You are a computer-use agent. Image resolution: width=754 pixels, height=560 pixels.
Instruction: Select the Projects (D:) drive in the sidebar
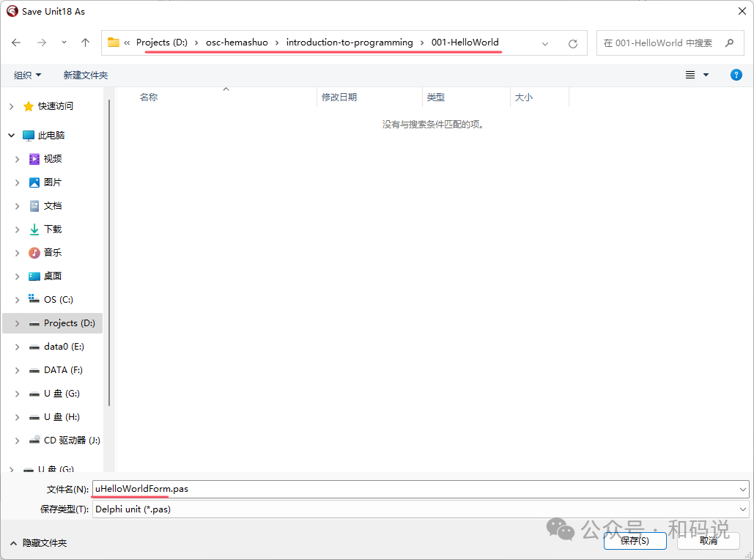pyautogui.click(x=64, y=323)
